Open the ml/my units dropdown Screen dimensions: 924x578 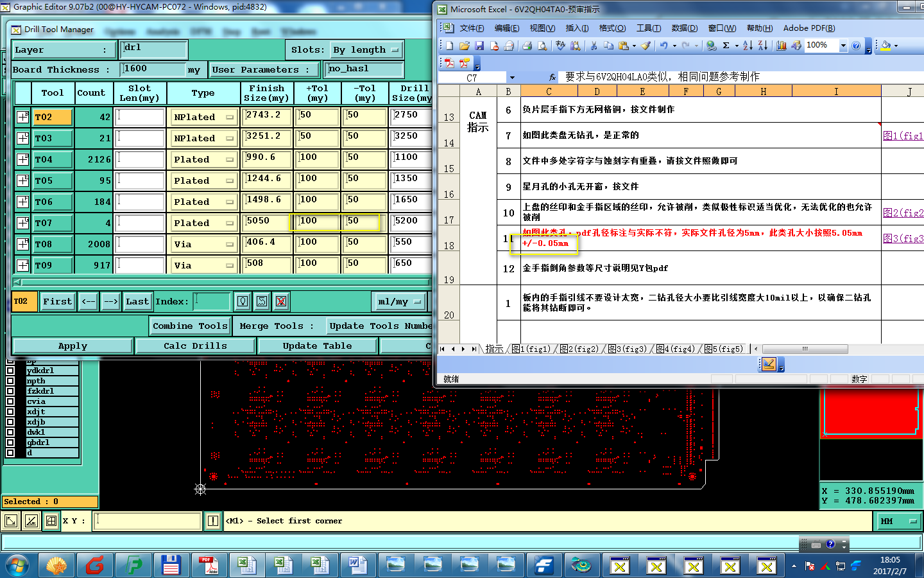400,301
